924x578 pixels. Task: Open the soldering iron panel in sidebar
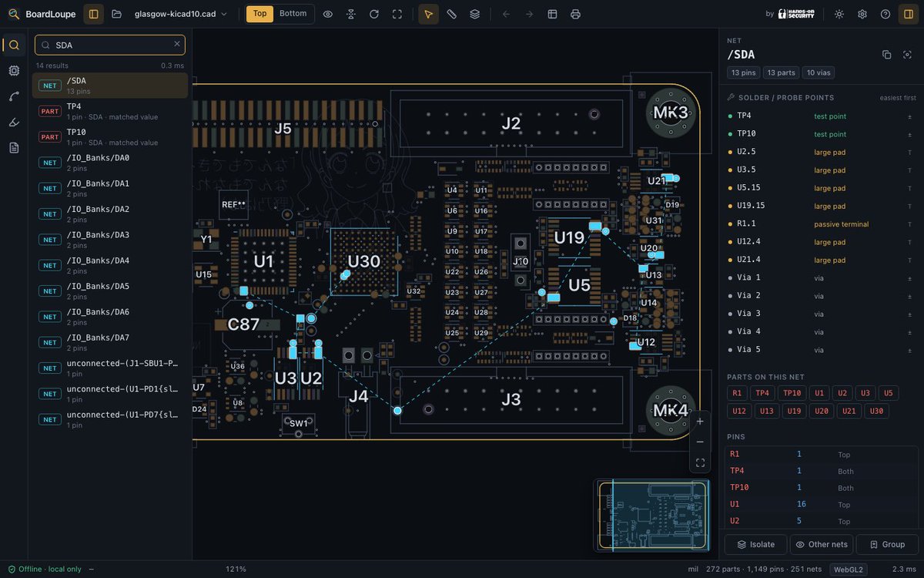point(14,122)
